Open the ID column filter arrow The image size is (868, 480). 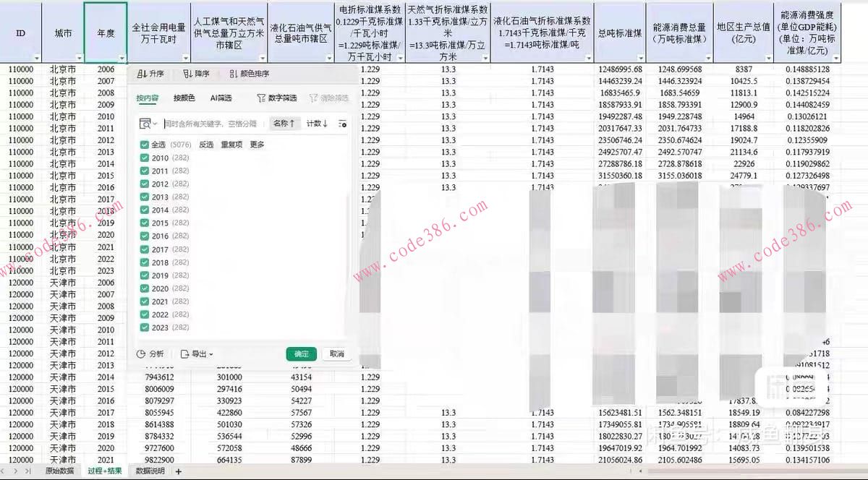(x=36, y=59)
